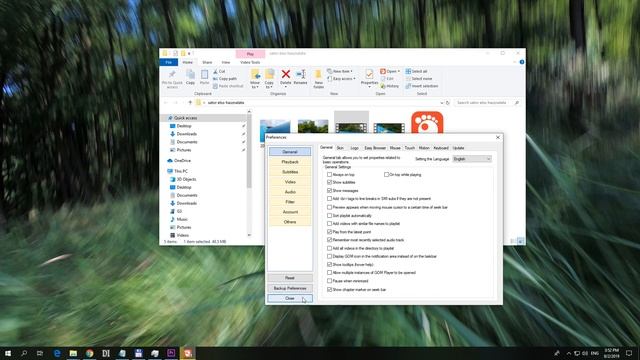
Task: Open the Move to dropdown
Action: click(x=255, y=78)
